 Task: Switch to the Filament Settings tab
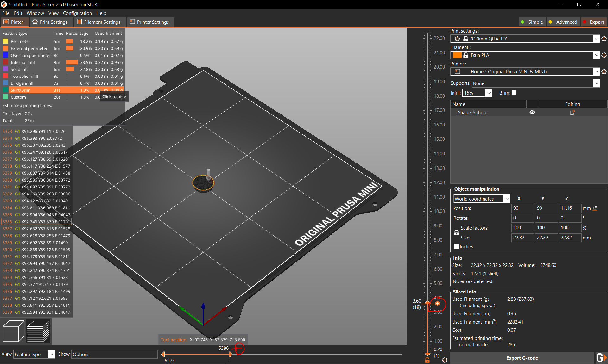[x=100, y=22]
